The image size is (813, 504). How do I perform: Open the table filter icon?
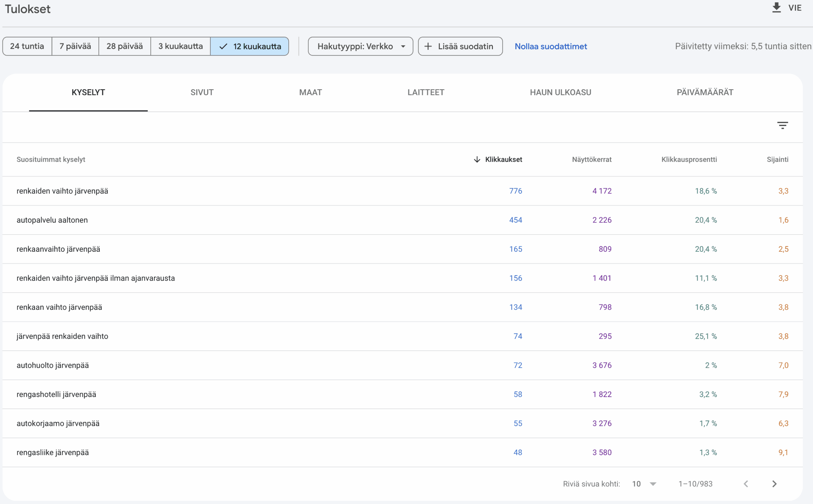pyautogui.click(x=782, y=125)
